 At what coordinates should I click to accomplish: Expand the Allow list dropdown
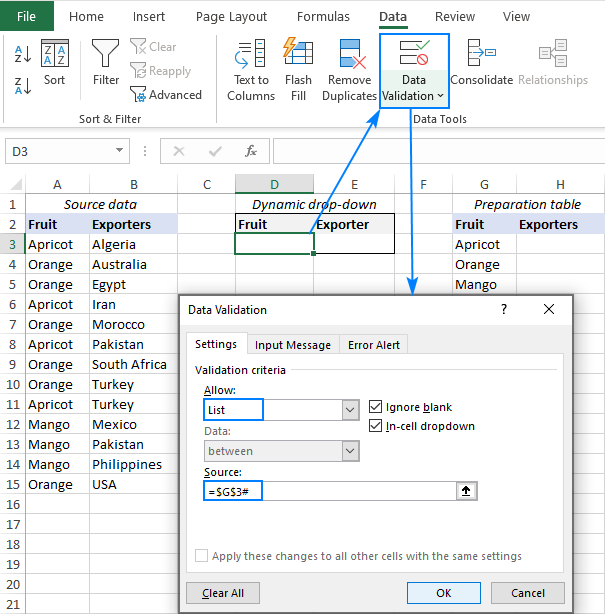coord(350,410)
